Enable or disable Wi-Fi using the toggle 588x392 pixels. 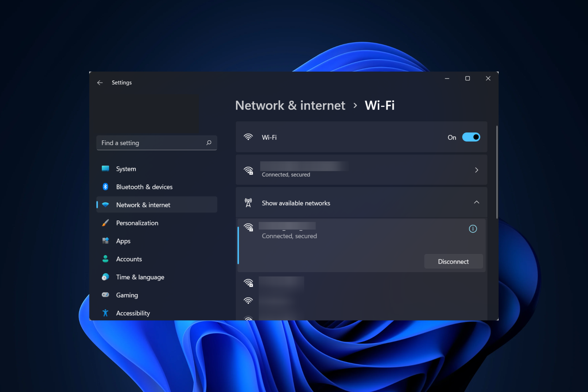pos(471,137)
